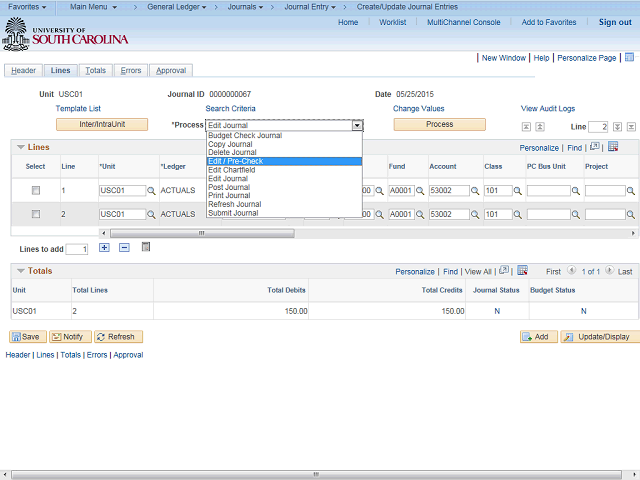This screenshot has width=640, height=480.
Task: Select the checkbox for line 2
Action: [x=36, y=214]
